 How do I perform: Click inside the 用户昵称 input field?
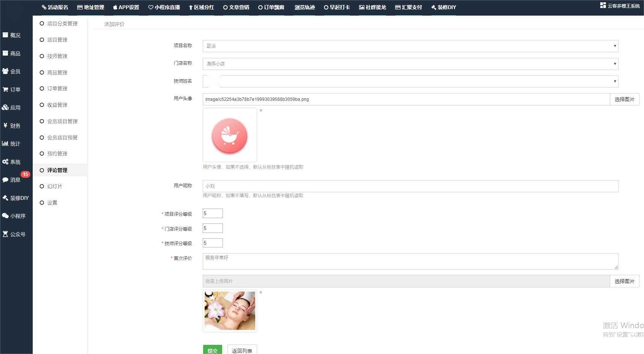pos(410,186)
